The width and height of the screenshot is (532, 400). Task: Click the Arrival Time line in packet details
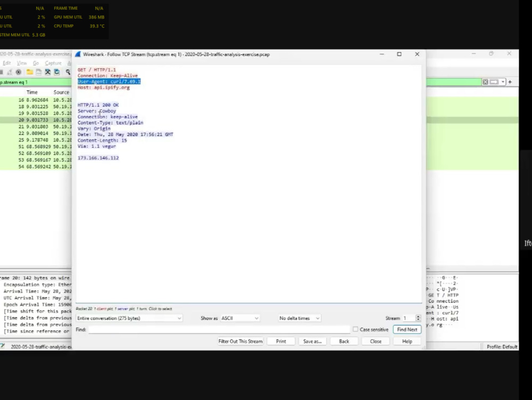click(37, 291)
